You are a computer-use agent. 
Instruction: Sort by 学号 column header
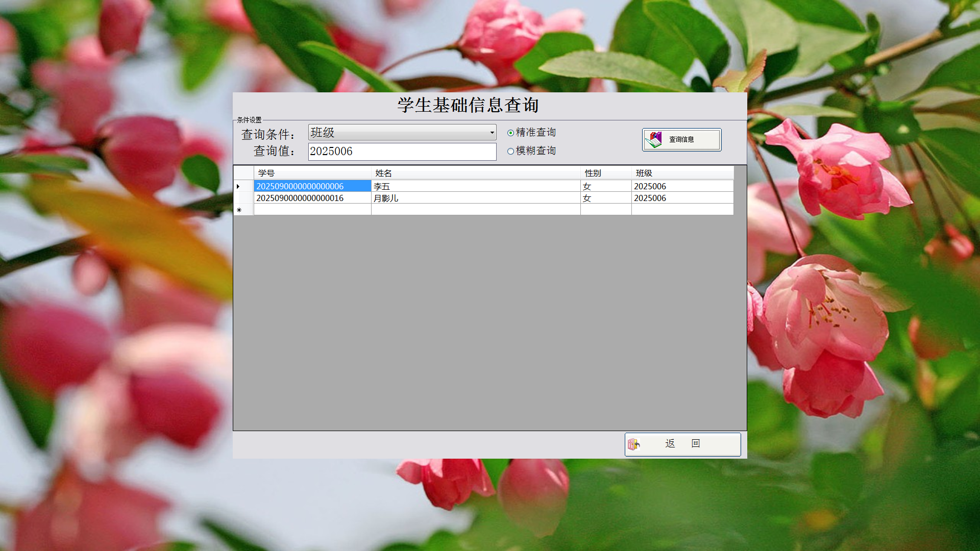(312, 173)
